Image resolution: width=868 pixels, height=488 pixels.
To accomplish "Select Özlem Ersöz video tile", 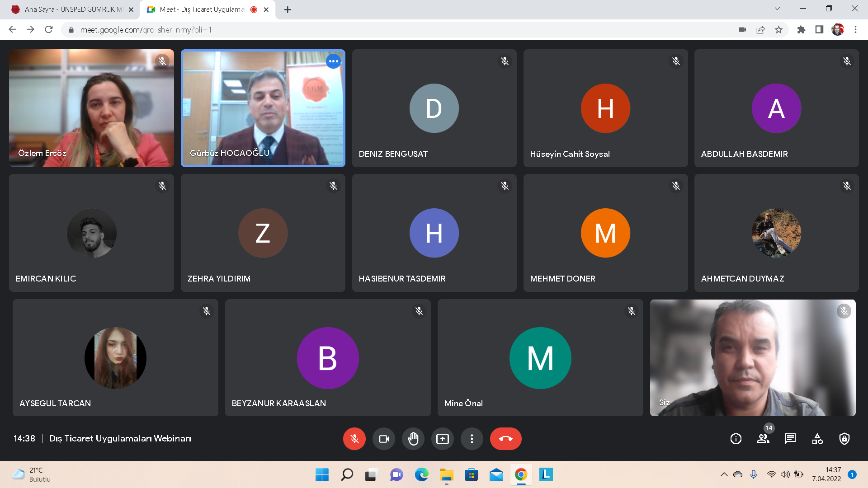I will [91, 108].
